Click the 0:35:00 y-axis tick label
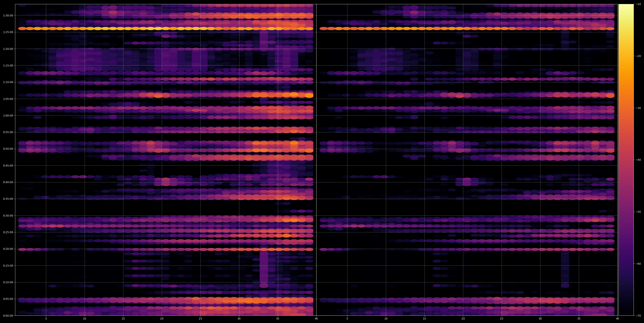The width and height of the screenshot is (644, 323). click(x=8, y=199)
